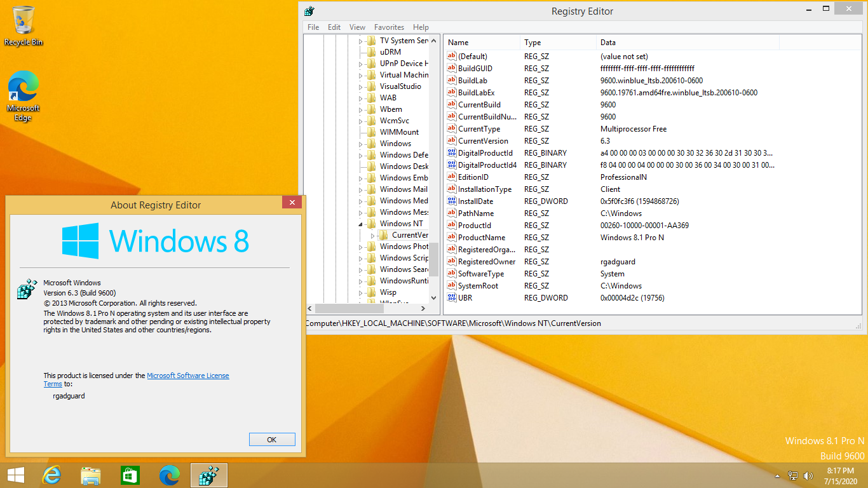Select the (Default) value icon
Image resolution: width=868 pixels, height=488 pixels.
click(x=452, y=57)
